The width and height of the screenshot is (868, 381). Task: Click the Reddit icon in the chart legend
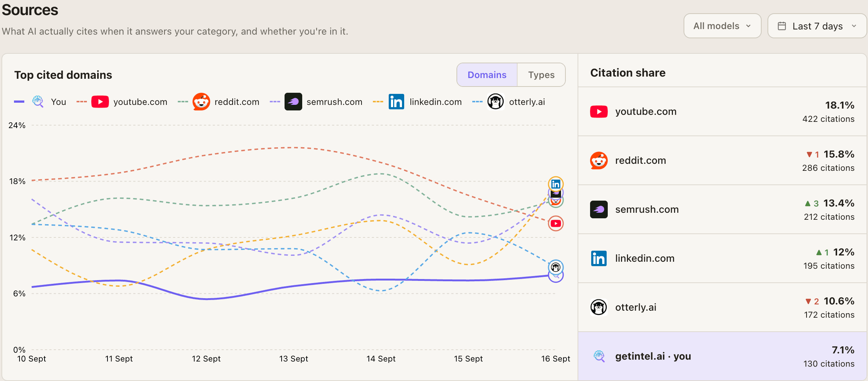pos(201,102)
